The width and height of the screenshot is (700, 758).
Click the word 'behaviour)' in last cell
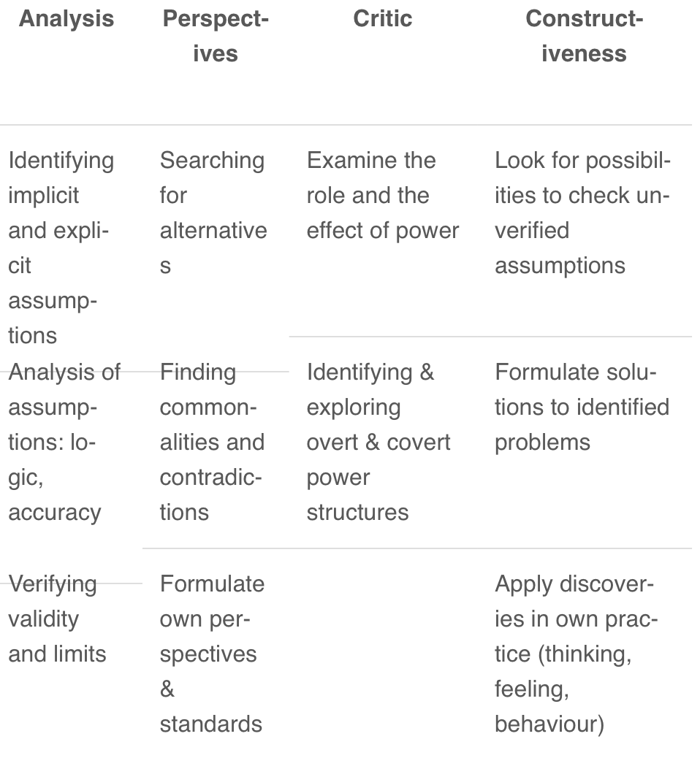tap(549, 724)
